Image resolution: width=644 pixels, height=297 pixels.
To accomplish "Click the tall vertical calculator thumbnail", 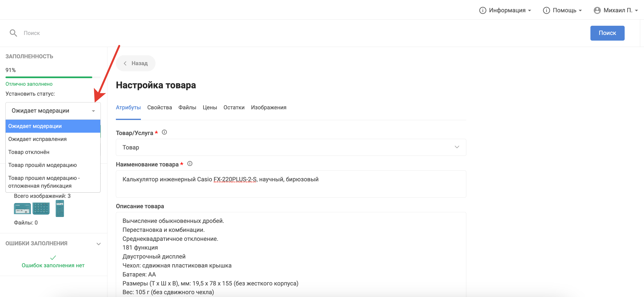I will click(x=60, y=208).
